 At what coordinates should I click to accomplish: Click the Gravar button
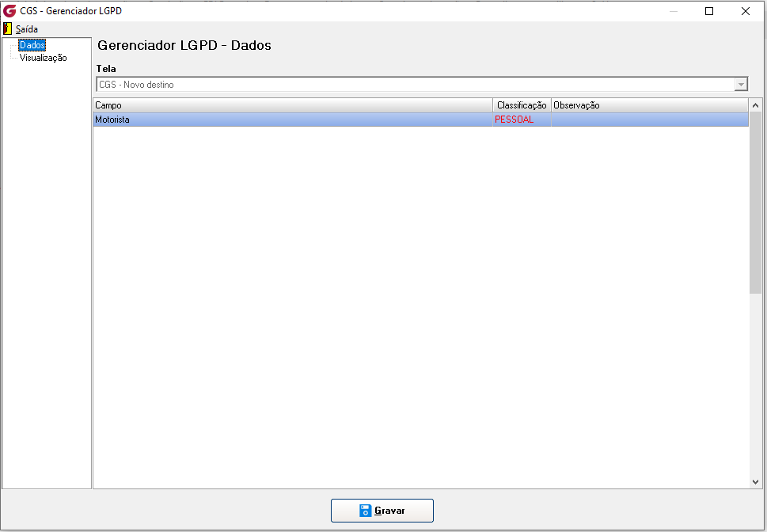[382, 511]
